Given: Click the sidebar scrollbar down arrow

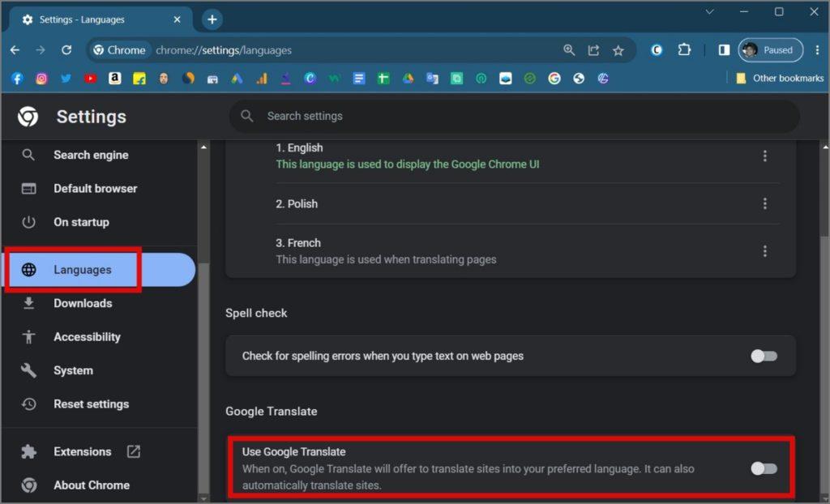Looking at the screenshot, I should tap(203, 498).
